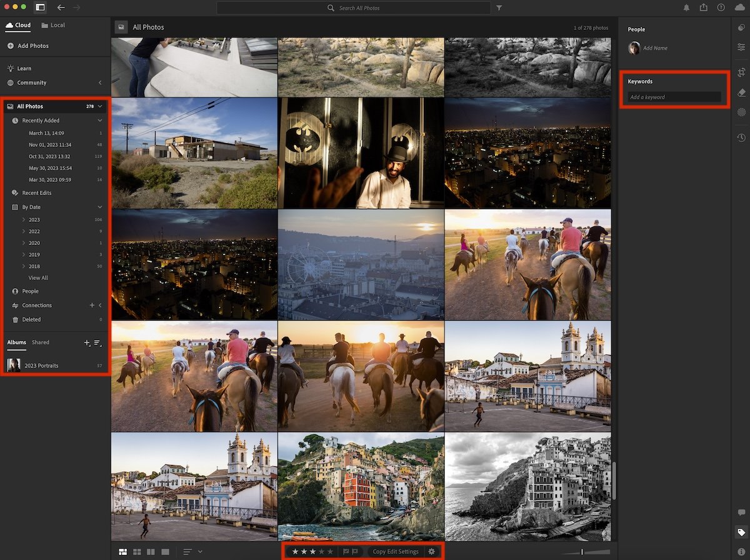Viewport: 750px width, 560px height.
Task: Open the Versions history icon
Action: pos(741,137)
